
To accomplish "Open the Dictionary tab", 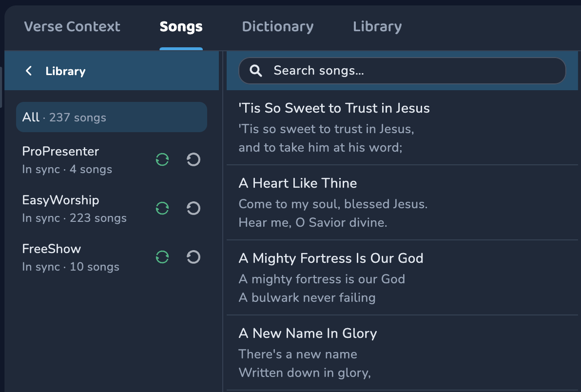I will coord(277,27).
